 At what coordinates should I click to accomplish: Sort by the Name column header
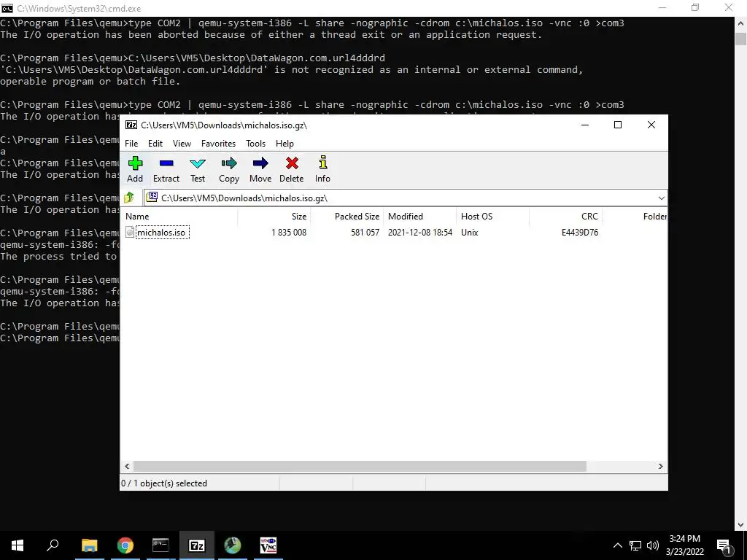(x=179, y=216)
